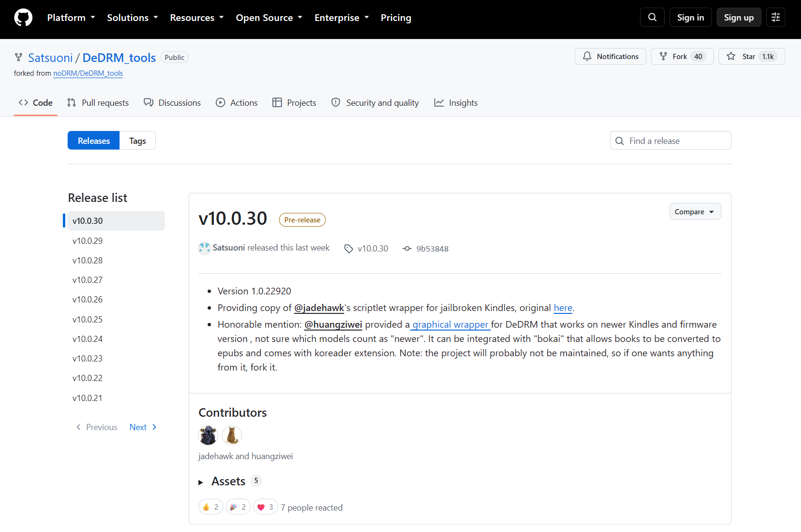Click jadehawk's contributor avatar
801x532 pixels.
tap(208, 435)
